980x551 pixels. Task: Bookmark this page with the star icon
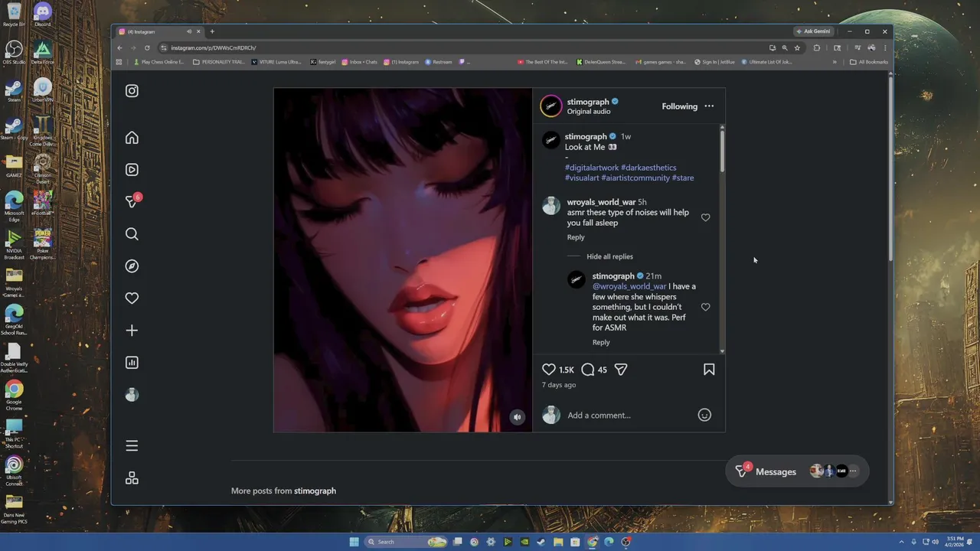point(797,47)
